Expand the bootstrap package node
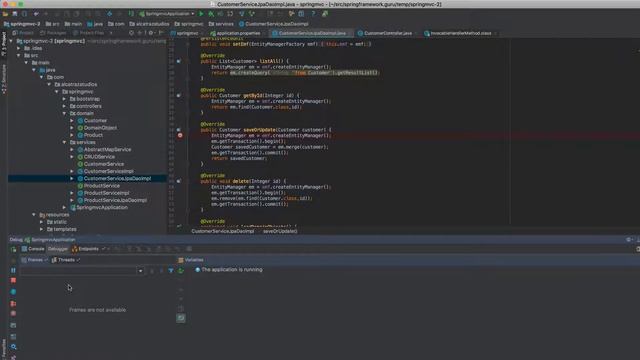The width and height of the screenshot is (640, 360). coord(64,99)
